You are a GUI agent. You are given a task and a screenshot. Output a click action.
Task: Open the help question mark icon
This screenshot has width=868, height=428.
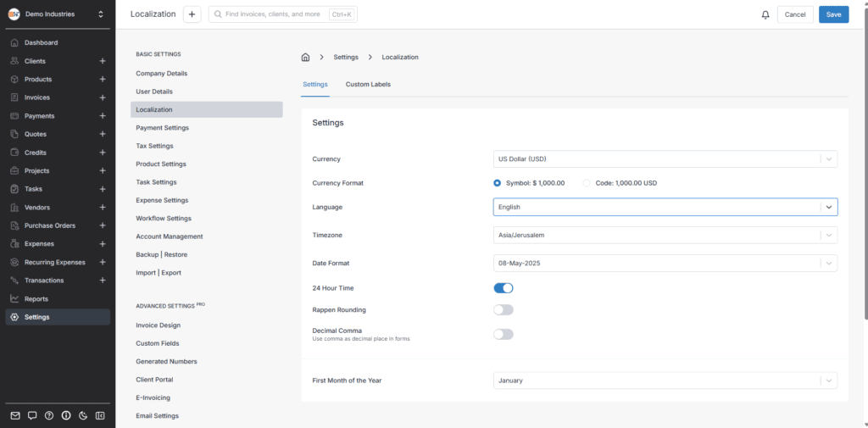point(49,415)
